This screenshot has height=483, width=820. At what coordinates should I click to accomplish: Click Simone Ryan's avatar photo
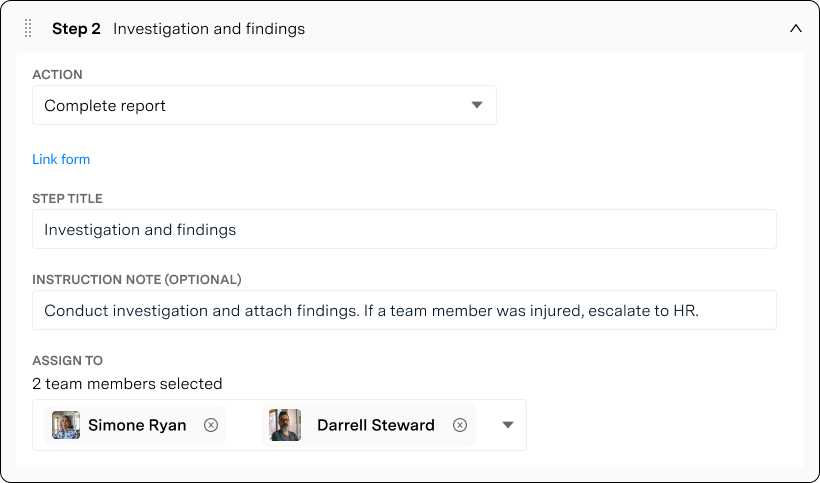[66, 425]
